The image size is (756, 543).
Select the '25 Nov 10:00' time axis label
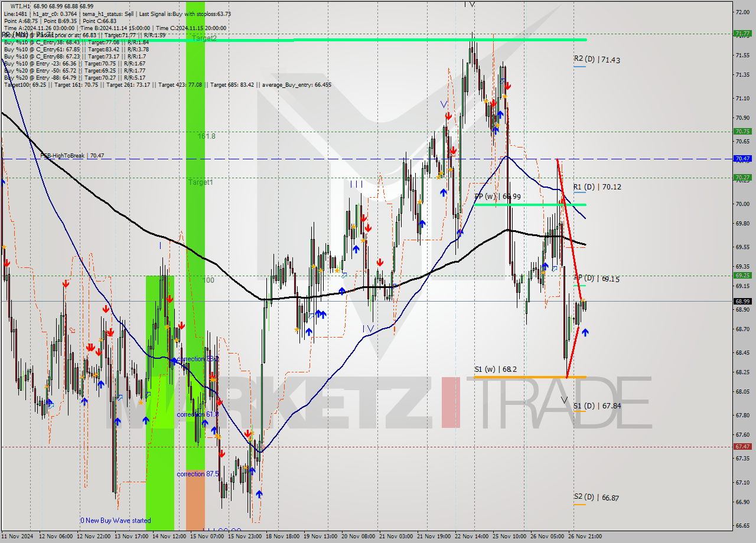coord(510,537)
